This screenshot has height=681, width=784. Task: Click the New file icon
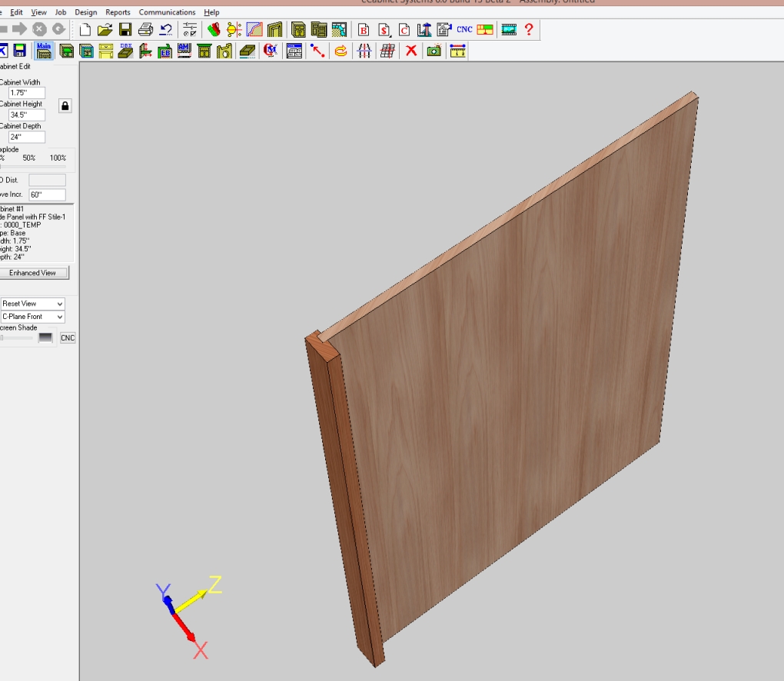click(85, 30)
